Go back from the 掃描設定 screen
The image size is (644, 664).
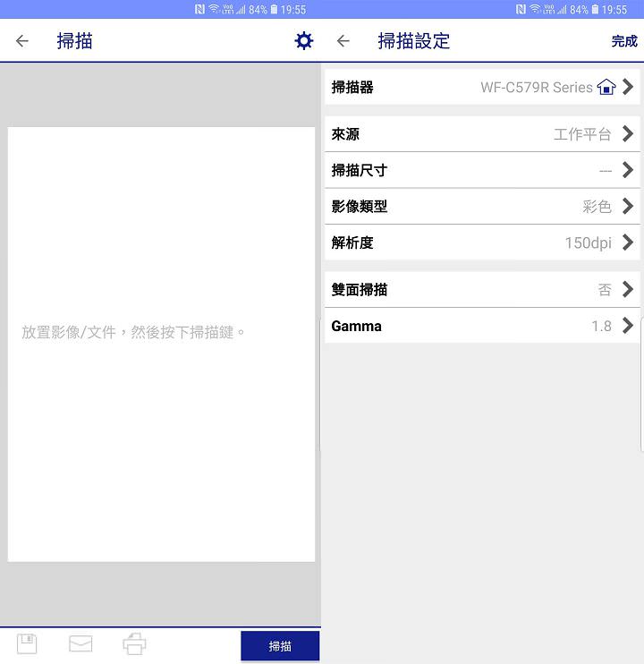coord(343,41)
